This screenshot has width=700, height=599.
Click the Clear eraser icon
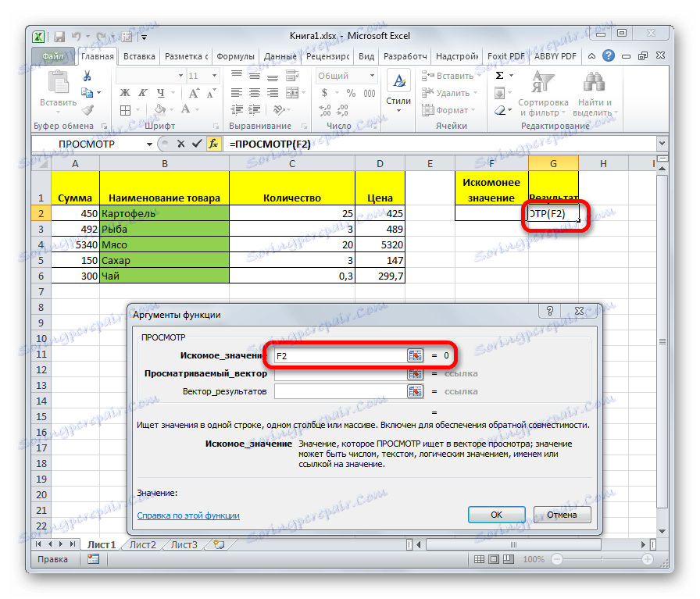pyautogui.click(x=500, y=110)
